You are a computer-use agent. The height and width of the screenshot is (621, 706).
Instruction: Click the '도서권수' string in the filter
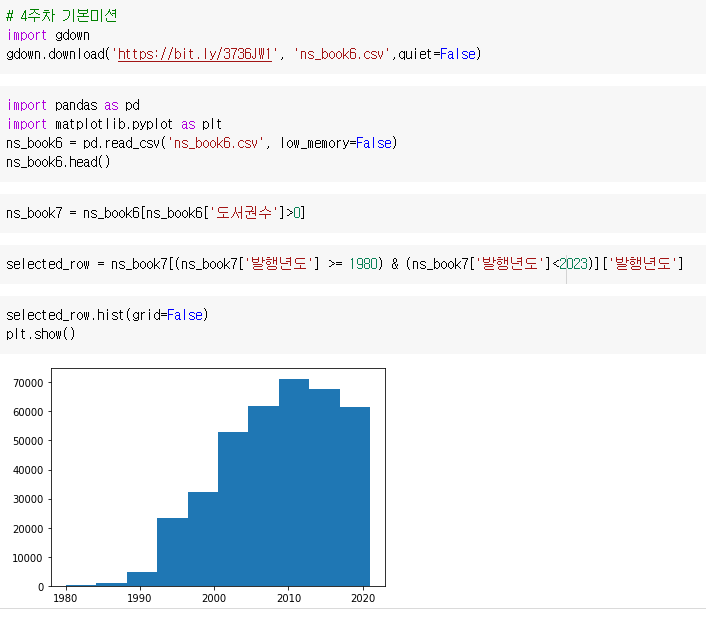(x=244, y=213)
